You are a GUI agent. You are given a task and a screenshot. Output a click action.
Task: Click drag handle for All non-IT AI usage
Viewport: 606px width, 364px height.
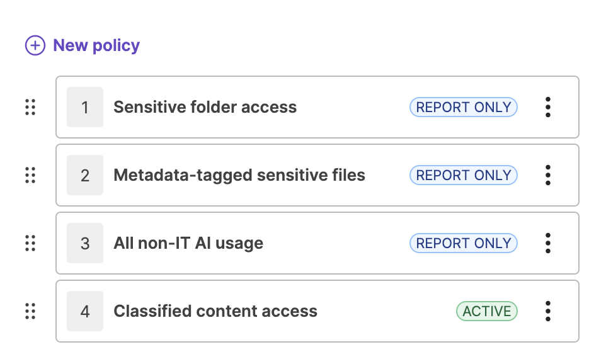pos(30,243)
